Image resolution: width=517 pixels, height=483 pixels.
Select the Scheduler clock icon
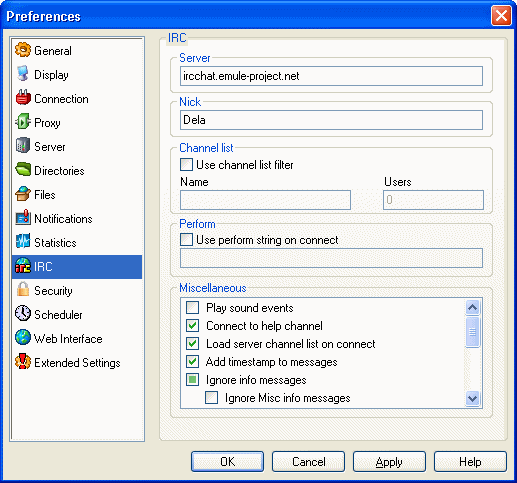pyautogui.click(x=23, y=314)
